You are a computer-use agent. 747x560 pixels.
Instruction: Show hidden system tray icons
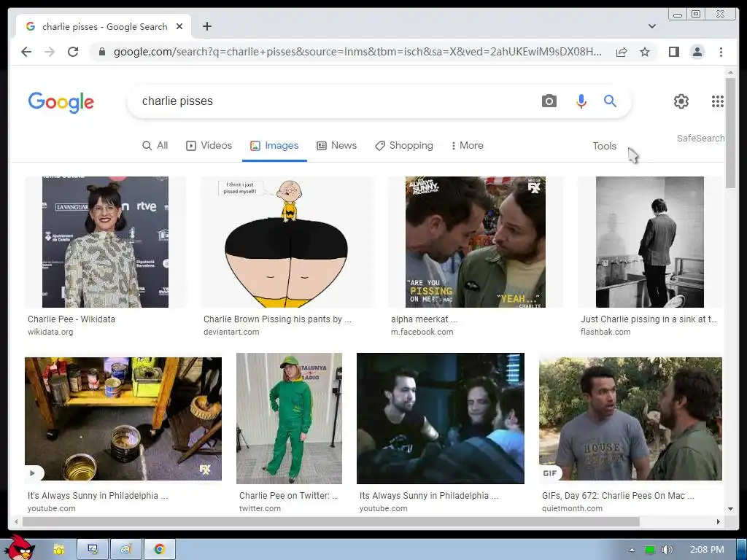(632, 550)
